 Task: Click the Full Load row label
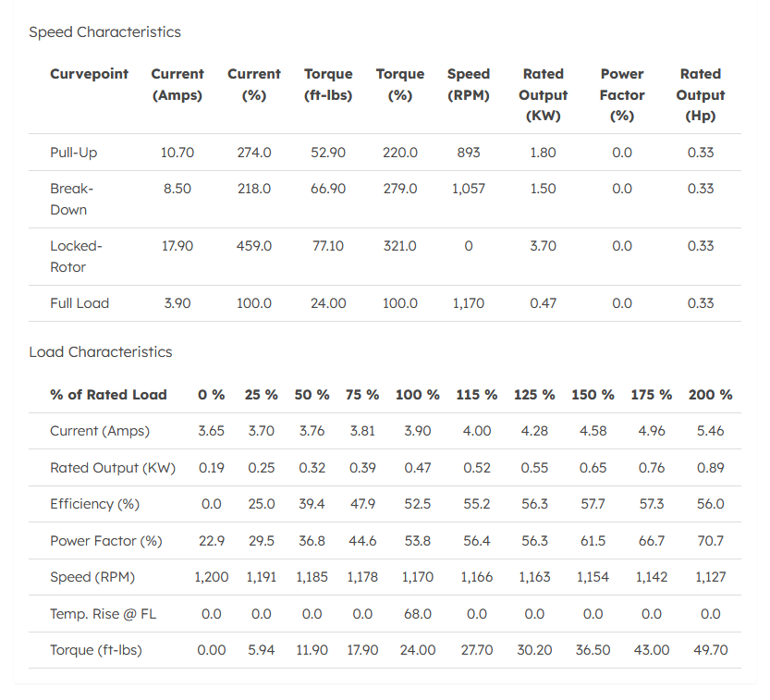coord(79,303)
